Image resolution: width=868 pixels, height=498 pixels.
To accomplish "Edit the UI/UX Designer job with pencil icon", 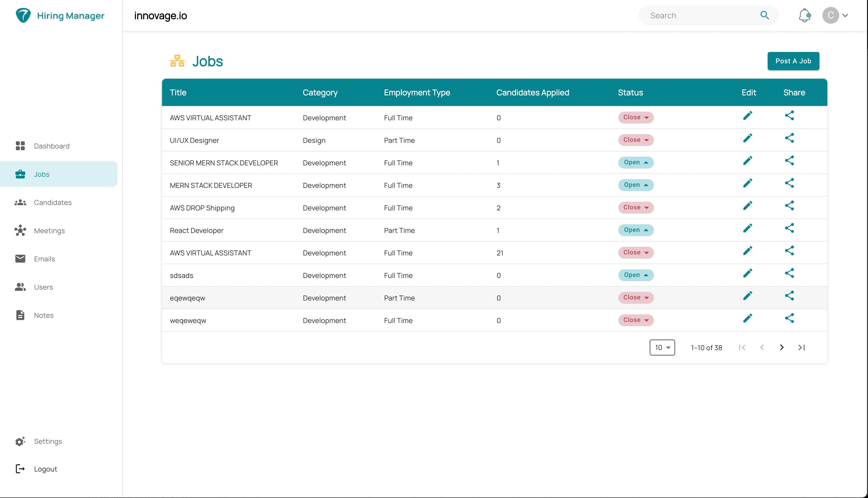I will [748, 138].
